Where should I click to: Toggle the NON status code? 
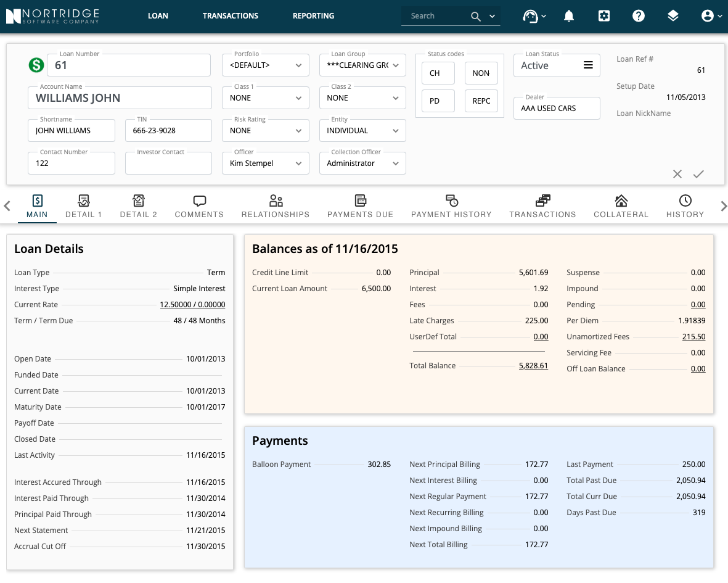(481, 73)
